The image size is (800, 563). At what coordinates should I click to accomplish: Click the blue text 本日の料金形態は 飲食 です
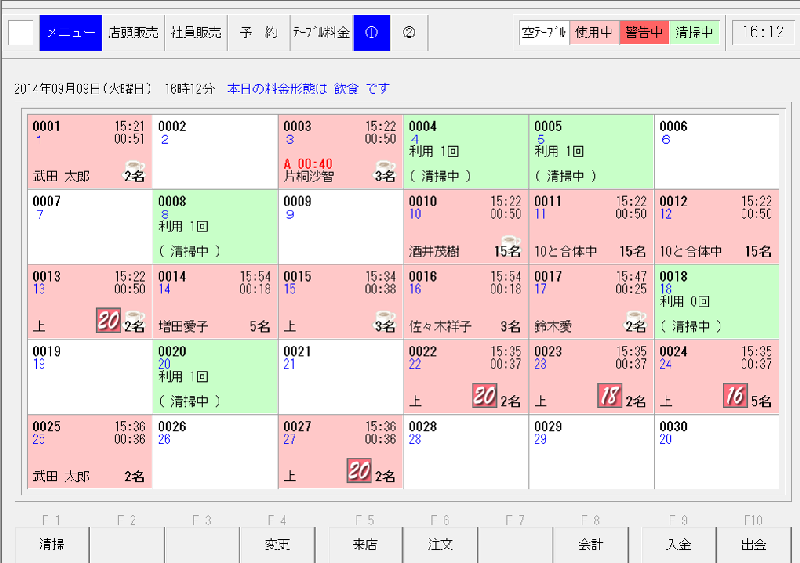tap(308, 89)
